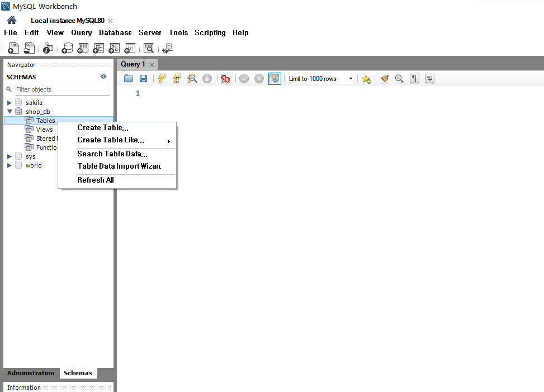Open the Scripting menu
544x392 pixels.
click(210, 32)
